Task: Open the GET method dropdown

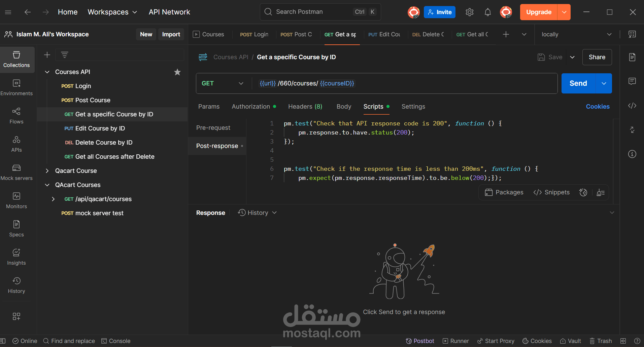Action: coord(222,83)
